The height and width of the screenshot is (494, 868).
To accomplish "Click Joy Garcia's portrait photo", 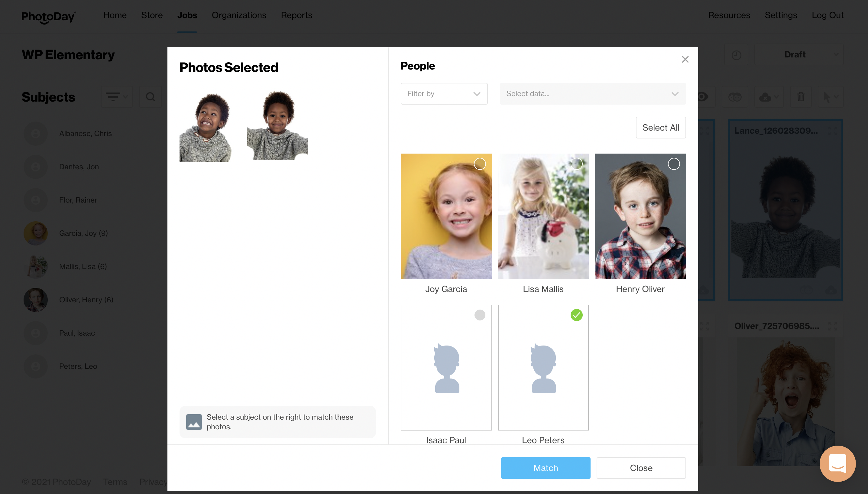I will tap(446, 216).
